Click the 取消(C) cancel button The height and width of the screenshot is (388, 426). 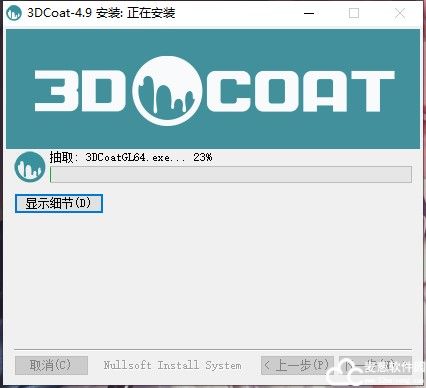[x=51, y=365]
